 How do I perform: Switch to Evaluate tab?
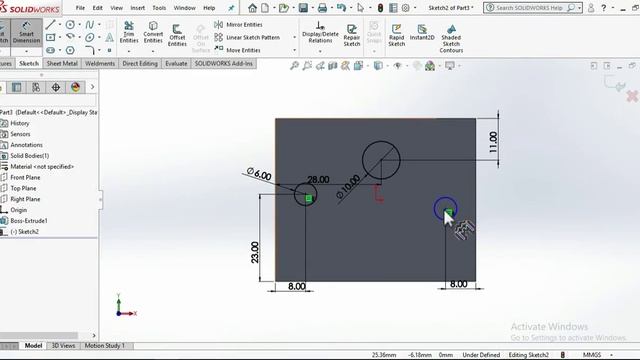(176, 63)
